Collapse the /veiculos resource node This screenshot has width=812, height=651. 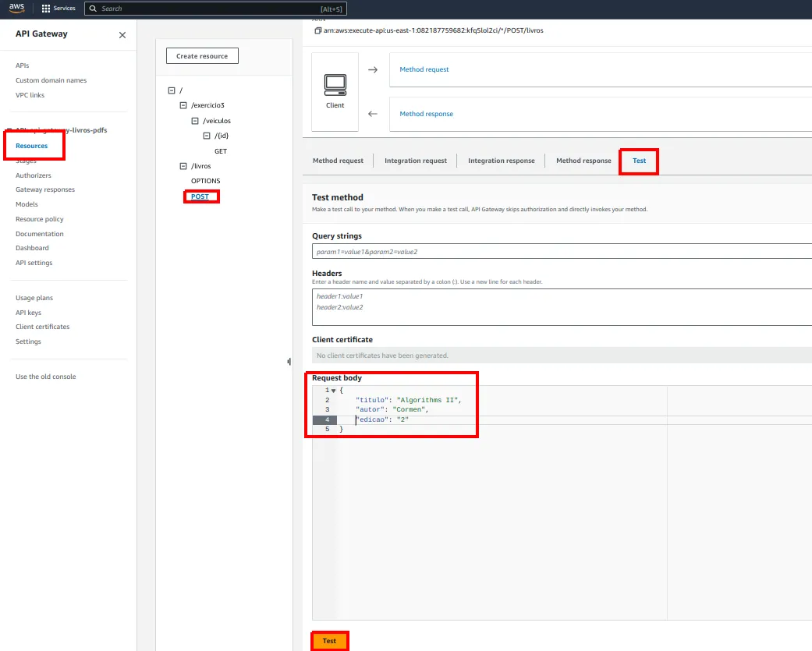195,121
